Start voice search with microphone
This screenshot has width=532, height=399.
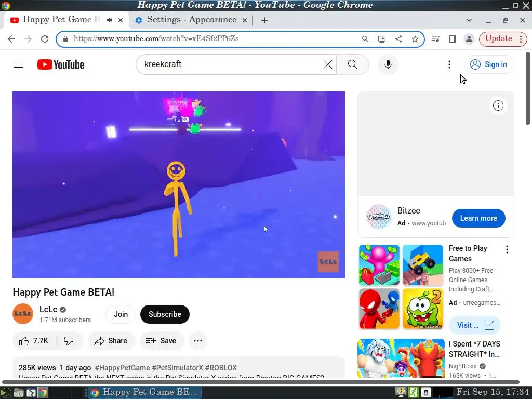(388, 64)
